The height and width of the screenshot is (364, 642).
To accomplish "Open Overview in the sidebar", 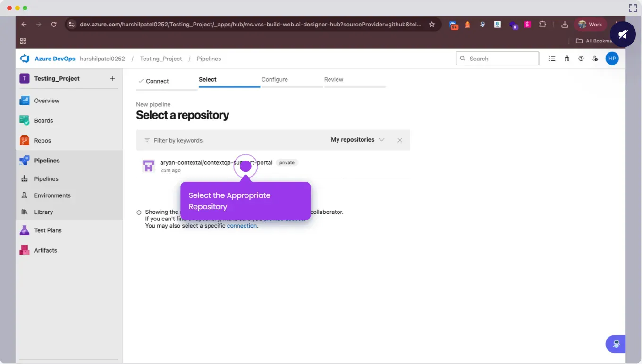I will coord(46,101).
